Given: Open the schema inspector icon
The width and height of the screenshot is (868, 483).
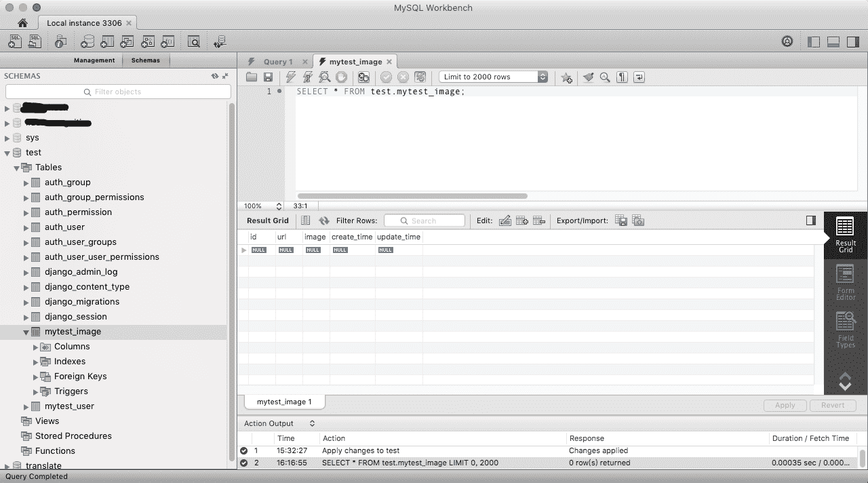Looking at the screenshot, I should pyautogui.click(x=60, y=42).
